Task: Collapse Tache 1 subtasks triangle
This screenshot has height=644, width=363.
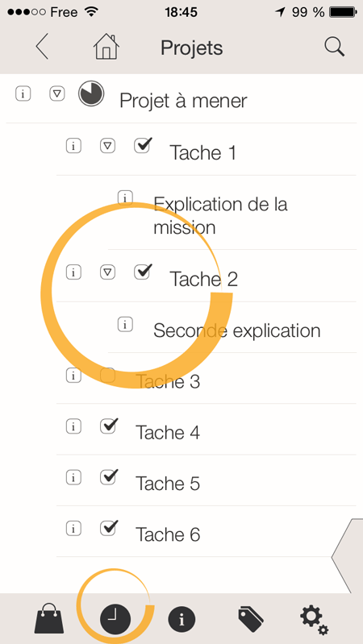Action: point(108,145)
